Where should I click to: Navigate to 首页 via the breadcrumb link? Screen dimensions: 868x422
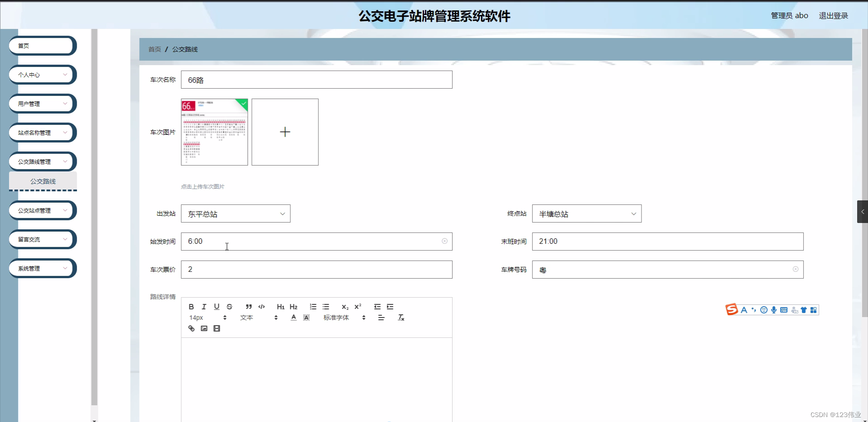pos(154,49)
